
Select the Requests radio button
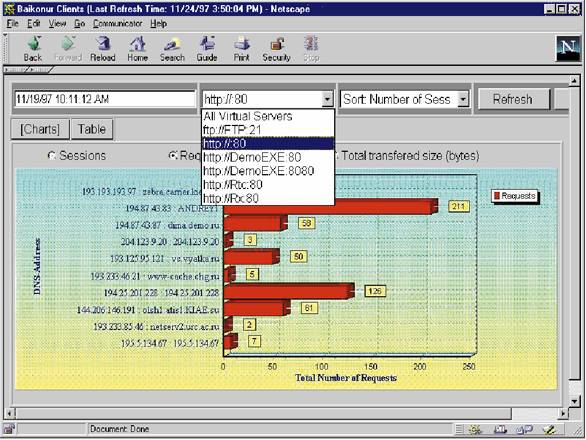pos(173,155)
